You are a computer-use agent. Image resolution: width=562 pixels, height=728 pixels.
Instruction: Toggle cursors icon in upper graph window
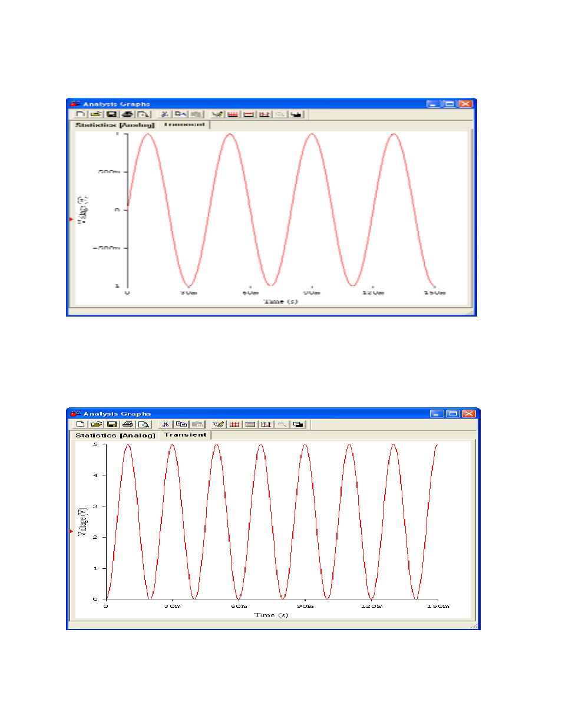point(265,114)
